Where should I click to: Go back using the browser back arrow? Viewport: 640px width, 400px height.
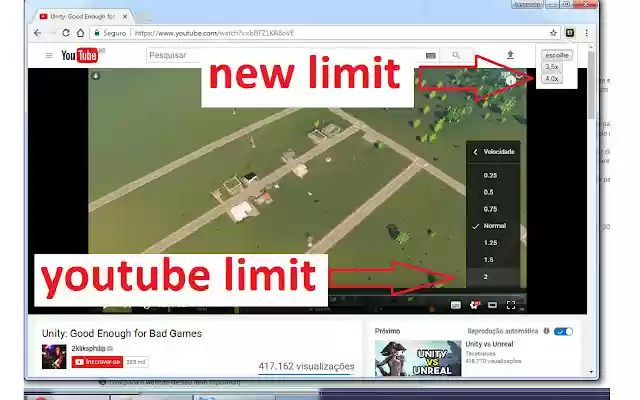[38, 33]
